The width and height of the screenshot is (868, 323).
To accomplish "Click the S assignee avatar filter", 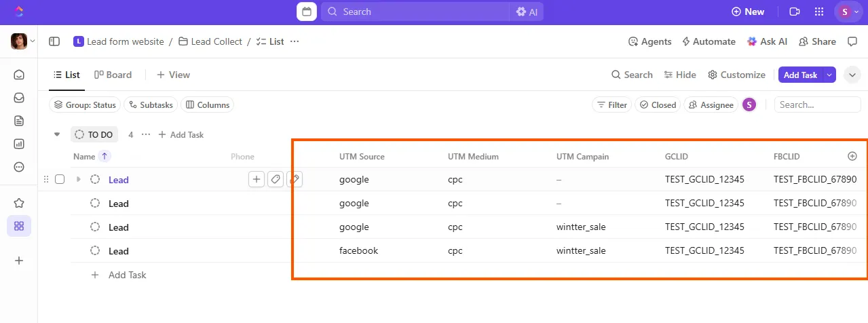I will click(x=749, y=104).
